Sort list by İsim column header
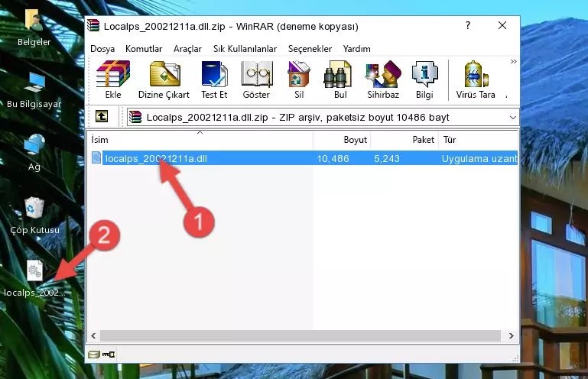Viewport: 588px width, 379px height. [x=200, y=140]
